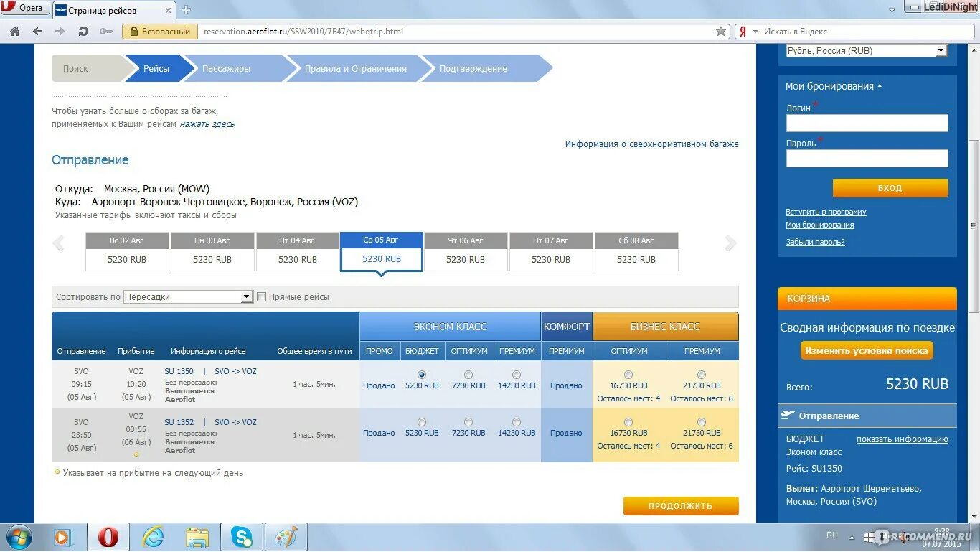This screenshot has width=980, height=552.
Task: Show the previous dates arrow
Action: pyautogui.click(x=59, y=243)
